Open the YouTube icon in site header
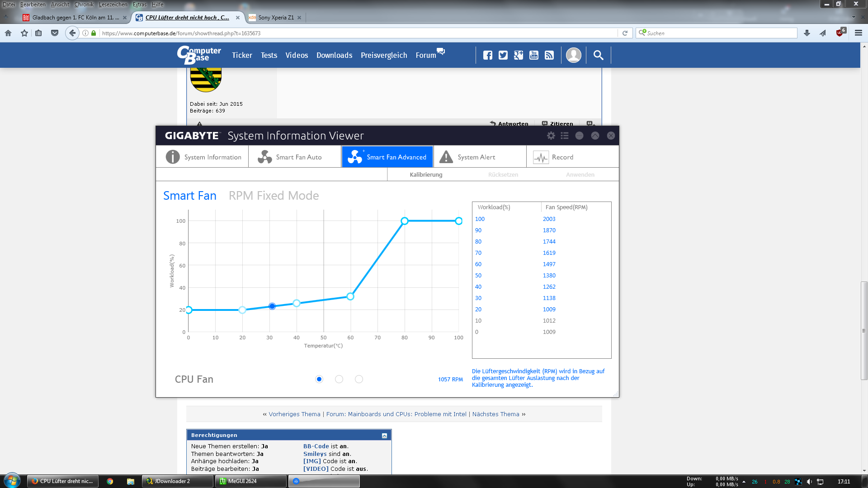 point(534,55)
